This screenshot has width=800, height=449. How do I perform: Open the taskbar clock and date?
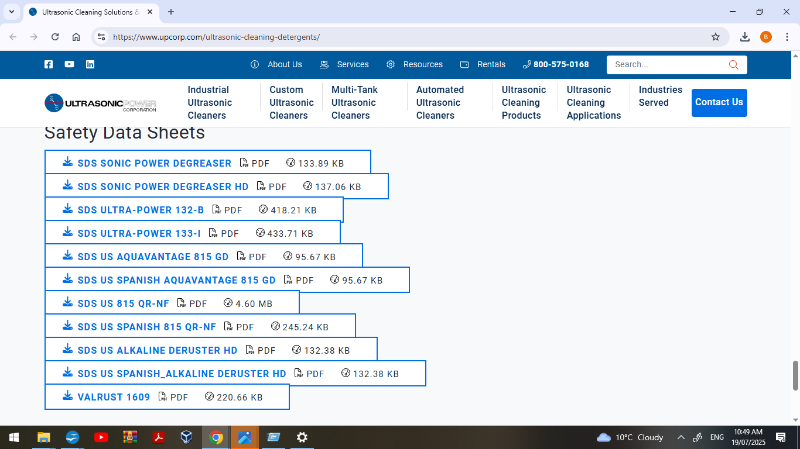(x=748, y=437)
